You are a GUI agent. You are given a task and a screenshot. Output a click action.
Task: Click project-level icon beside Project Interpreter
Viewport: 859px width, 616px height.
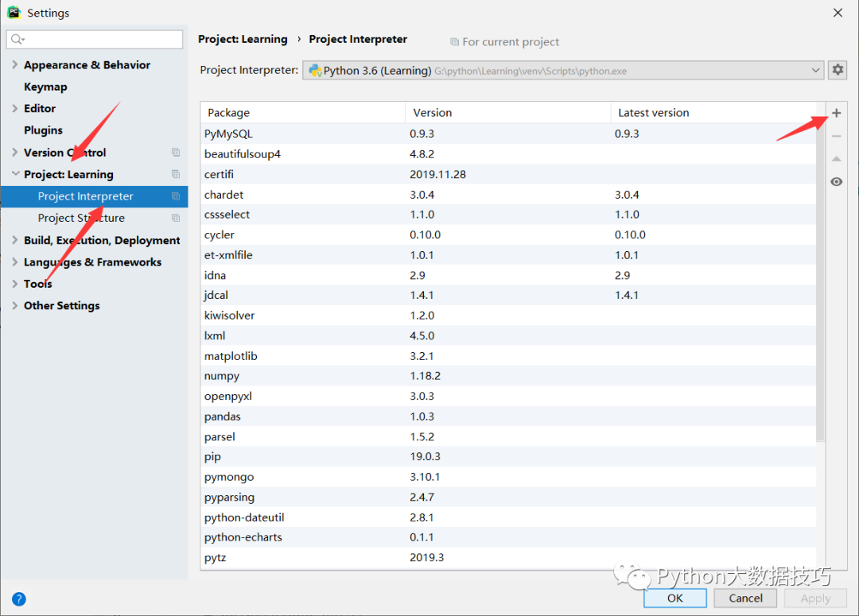(176, 196)
